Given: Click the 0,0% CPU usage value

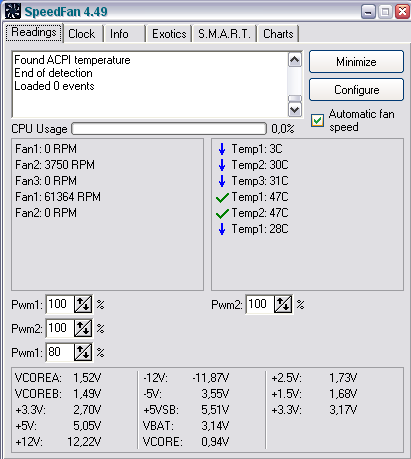Looking at the screenshot, I should pyautogui.click(x=283, y=129).
